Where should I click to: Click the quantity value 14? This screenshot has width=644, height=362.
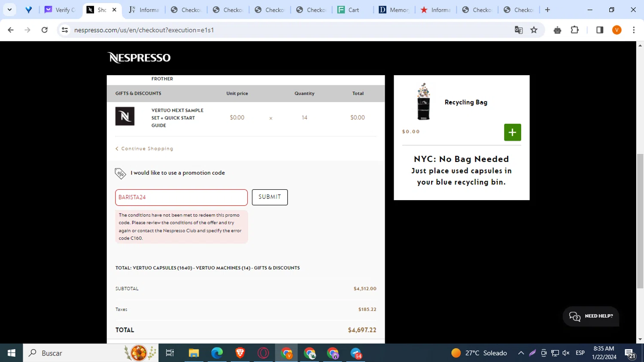pyautogui.click(x=304, y=118)
